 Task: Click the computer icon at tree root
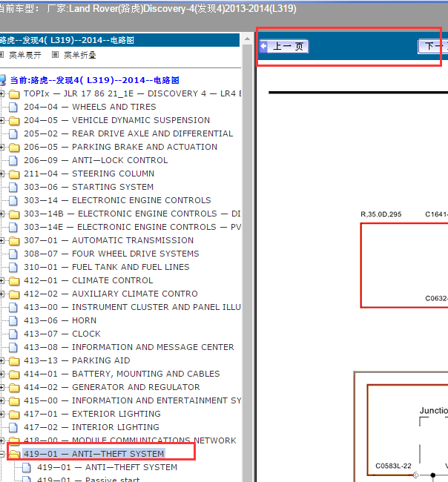[x=2, y=80]
